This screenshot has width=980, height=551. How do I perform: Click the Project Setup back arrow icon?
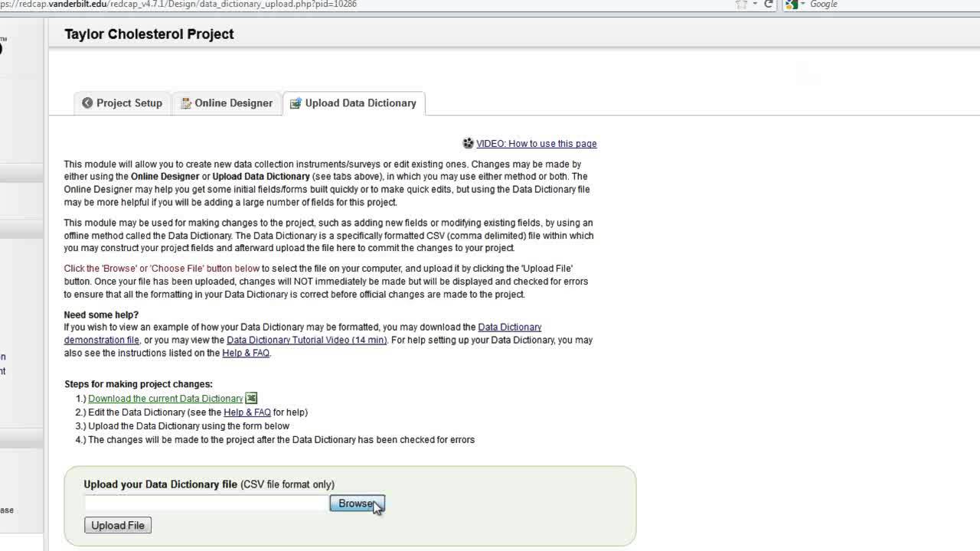(x=87, y=103)
